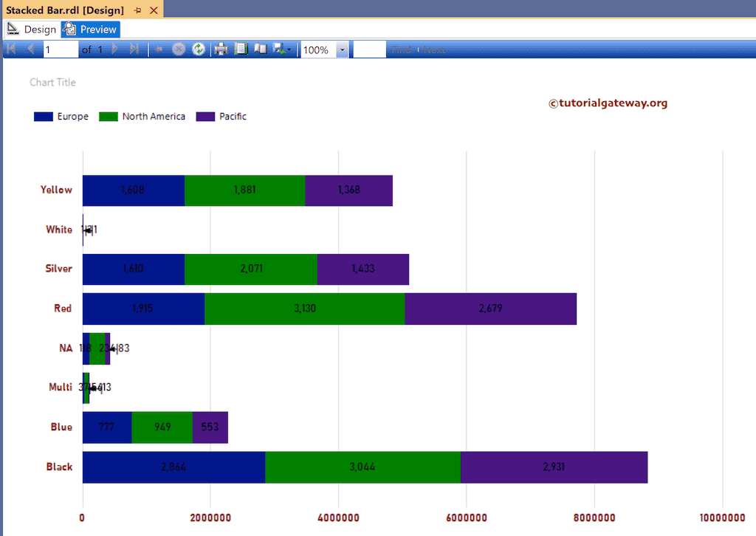Stop the report rendering

pyautogui.click(x=178, y=49)
